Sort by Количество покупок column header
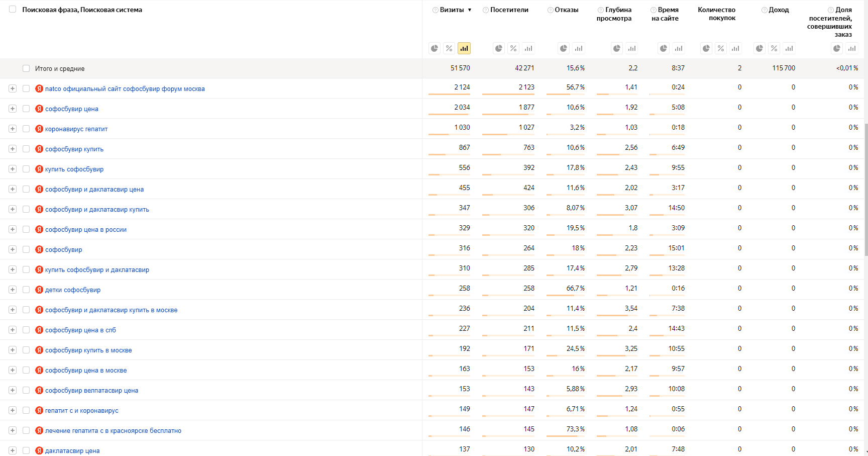 click(717, 14)
